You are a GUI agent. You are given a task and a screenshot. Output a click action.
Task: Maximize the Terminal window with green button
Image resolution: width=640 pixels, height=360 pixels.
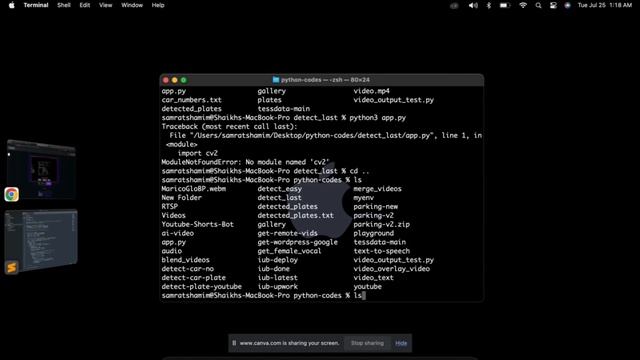point(184,80)
